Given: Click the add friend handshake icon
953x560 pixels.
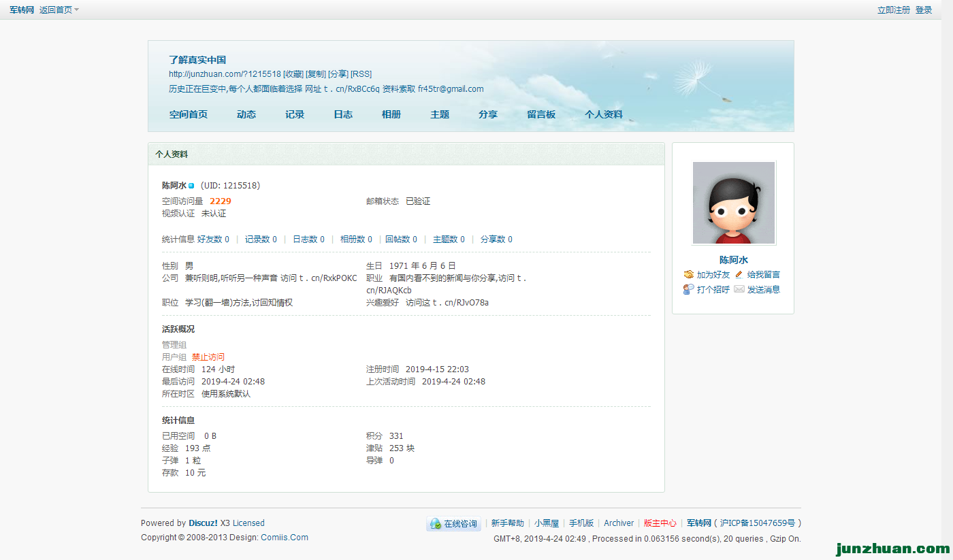Looking at the screenshot, I should [689, 275].
